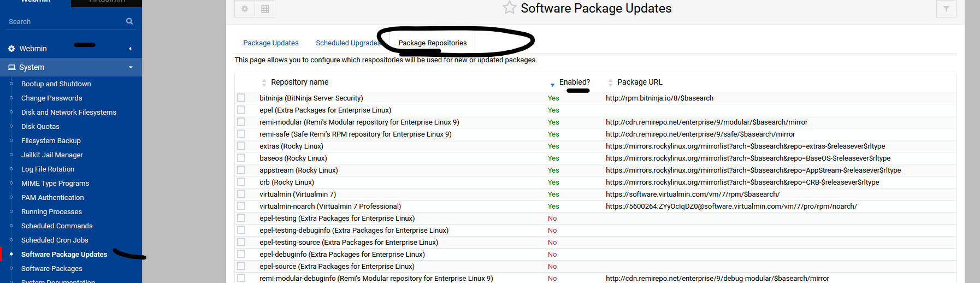The width and height of the screenshot is (980, 283).
Task: Sort by Repository name column arrows
Action: [264, 82]
